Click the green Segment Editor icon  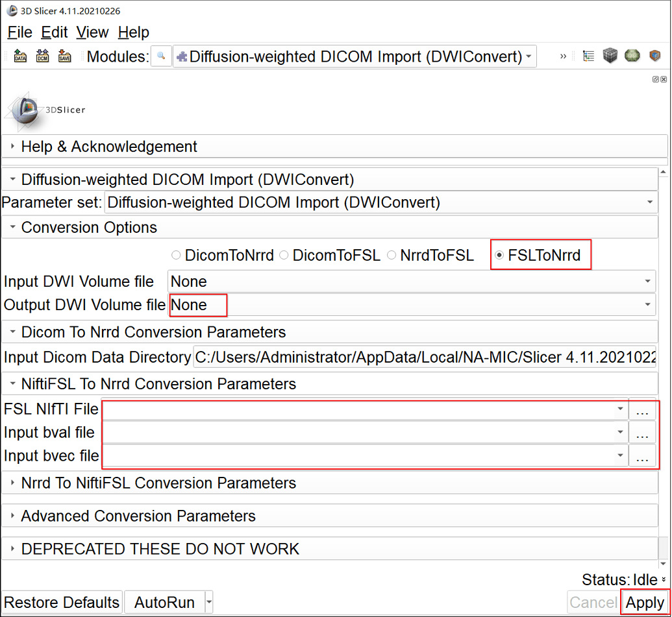tap(632, 56)
